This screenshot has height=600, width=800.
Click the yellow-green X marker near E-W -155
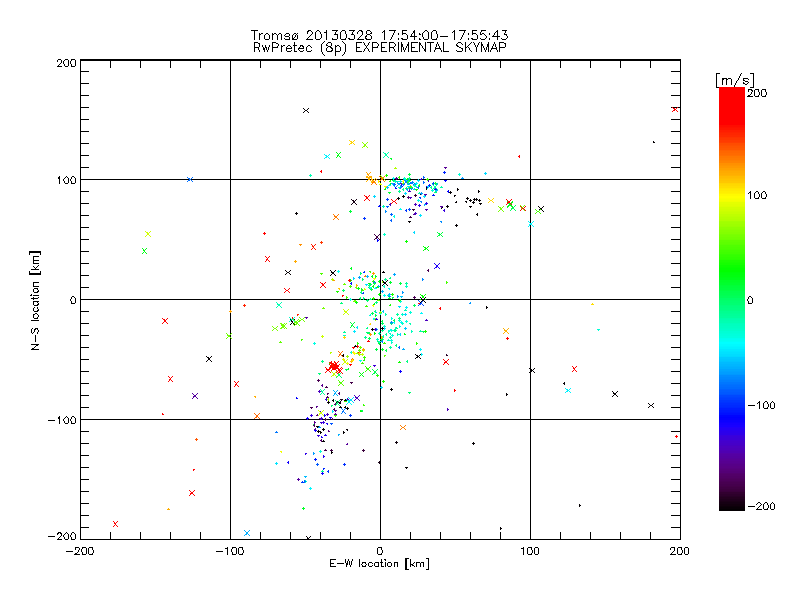tap(148, 234)
